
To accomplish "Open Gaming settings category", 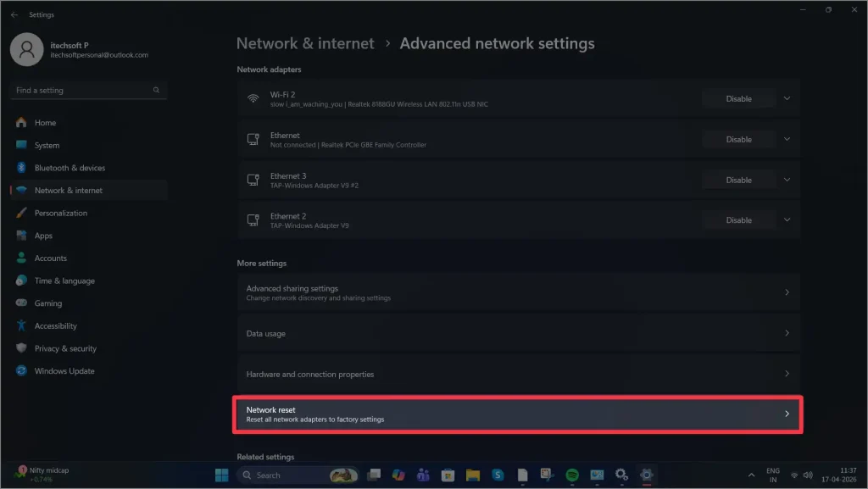I will tap(88, 303).
